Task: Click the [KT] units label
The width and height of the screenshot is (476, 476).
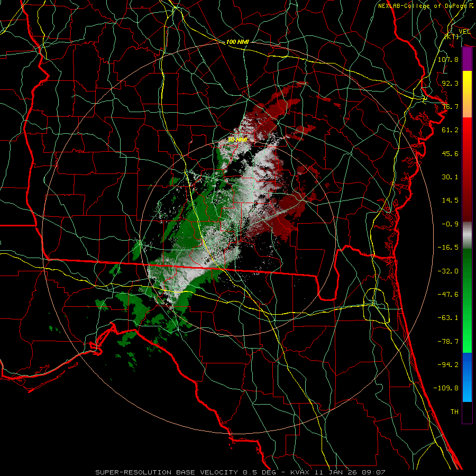Action: 452,36
